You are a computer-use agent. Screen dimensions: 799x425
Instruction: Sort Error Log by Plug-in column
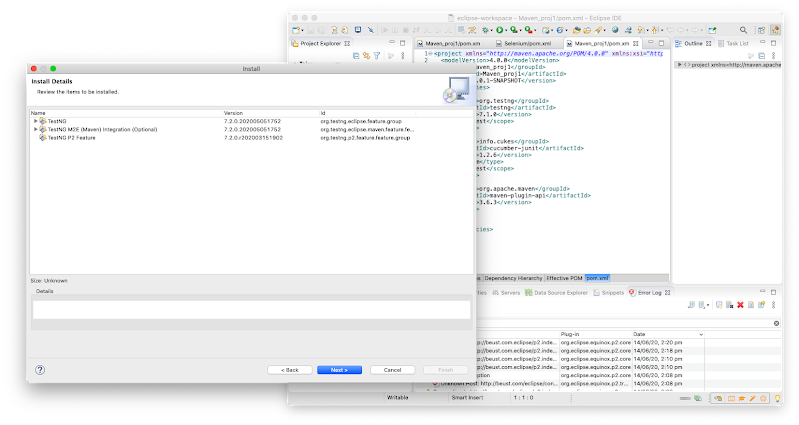point(596,334)
